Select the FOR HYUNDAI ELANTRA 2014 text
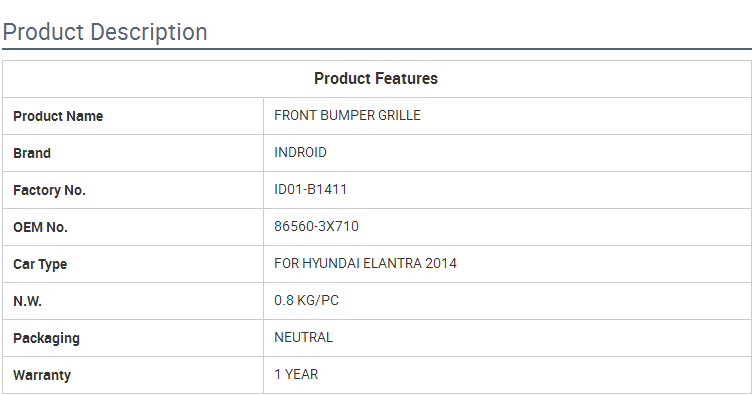This screenshot has height=396, width=754. (x=365, y=263)
